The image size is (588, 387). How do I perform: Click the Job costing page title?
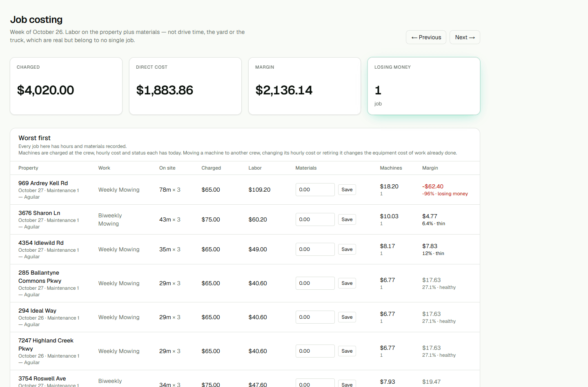(x=36, y=20)
